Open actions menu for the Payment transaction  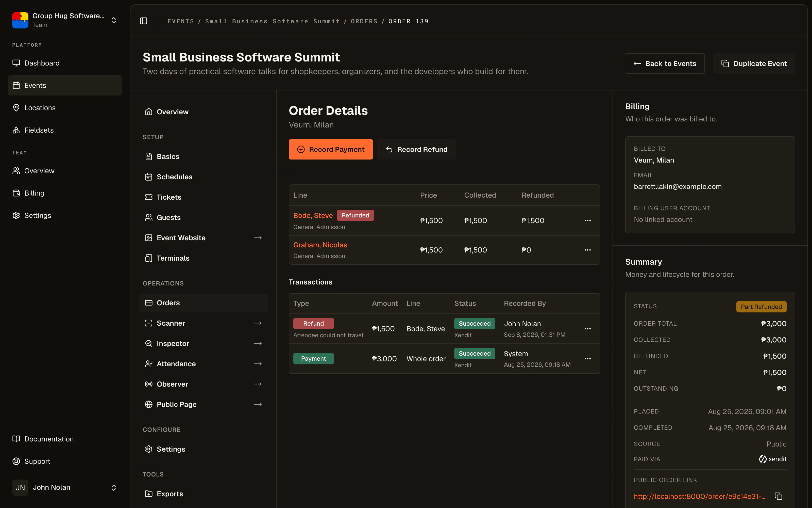tap(587, 358)
